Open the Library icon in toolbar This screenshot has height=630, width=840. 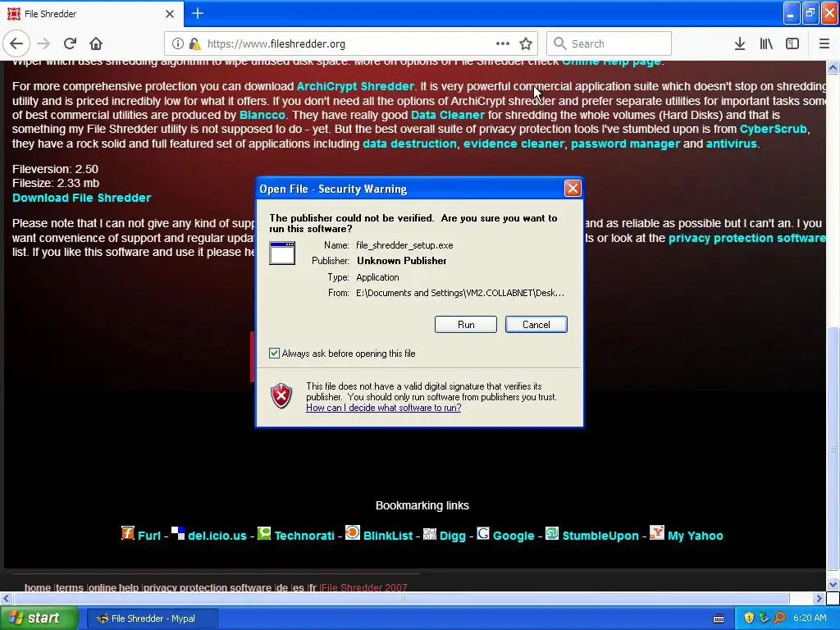(766, 43)
